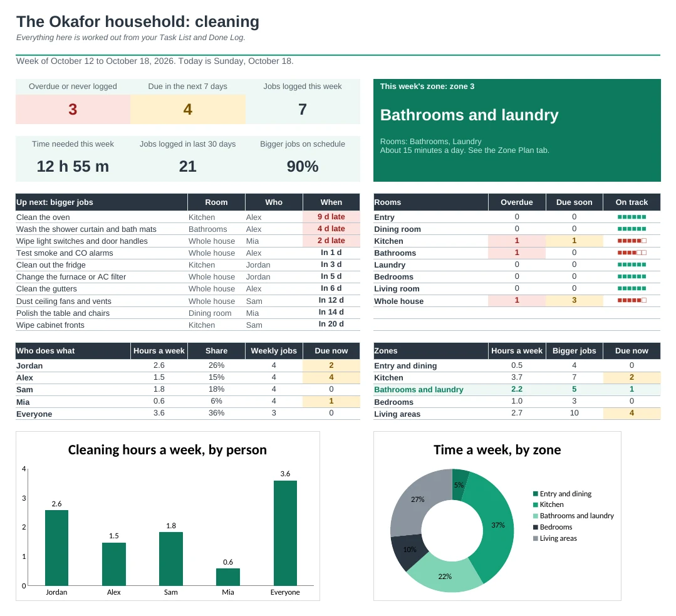Click the 'Entry and dining' legend swatch
676x616 pixels.
[536, 494]
